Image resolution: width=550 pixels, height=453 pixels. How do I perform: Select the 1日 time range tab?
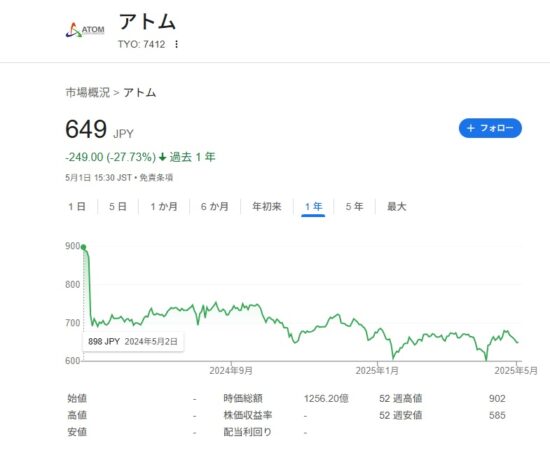click(x=77, y=206)
